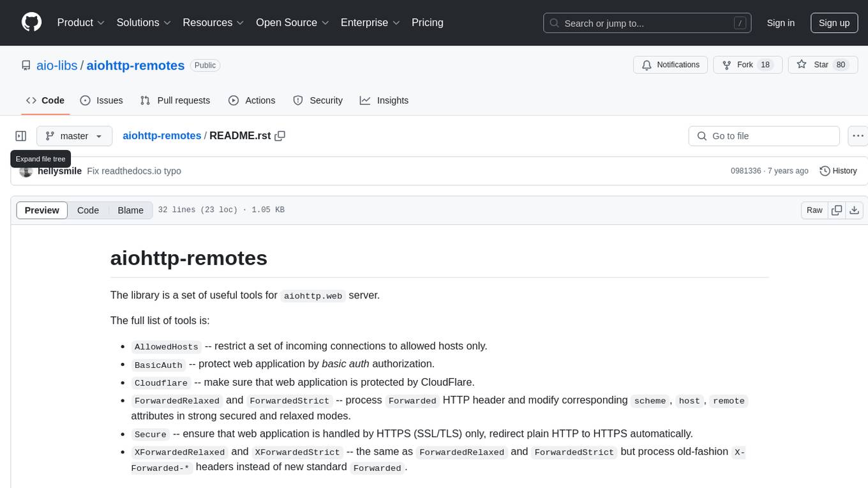
Task: Switch to the Blame view
Action: point(131,210)
